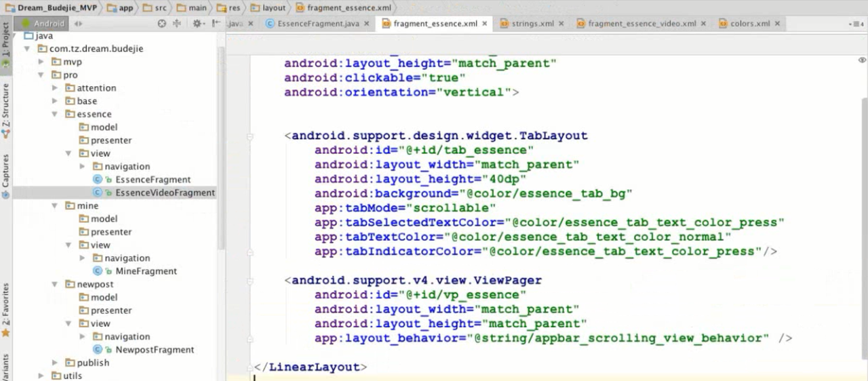Open the hidden tabs list indicator

point(857,24)
